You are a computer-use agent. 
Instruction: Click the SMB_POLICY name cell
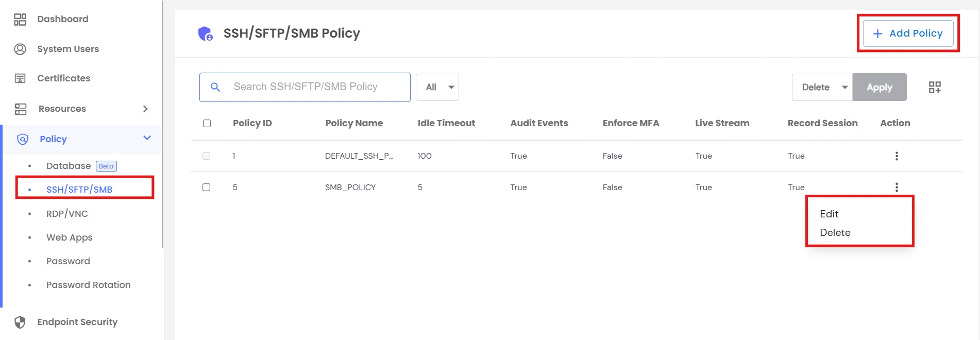pos(350,188)
